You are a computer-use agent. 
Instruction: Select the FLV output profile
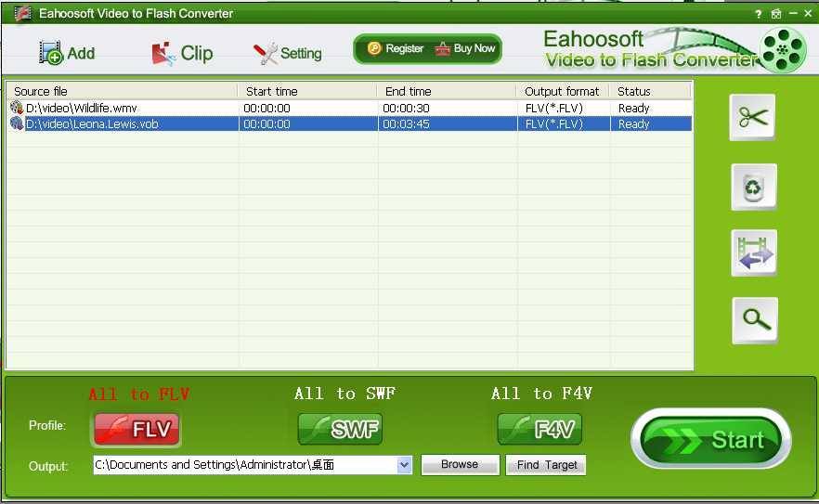coord(136,430)
